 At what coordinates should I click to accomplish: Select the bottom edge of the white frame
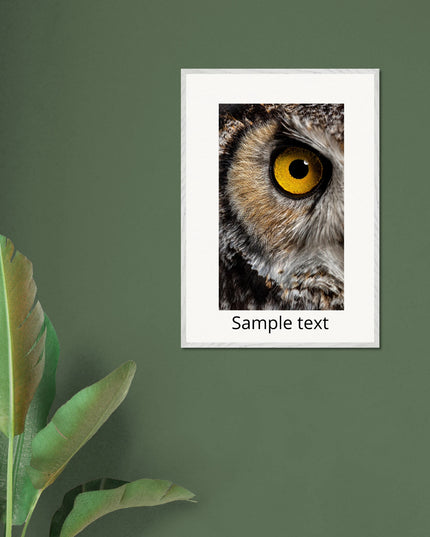coord(280,345)
